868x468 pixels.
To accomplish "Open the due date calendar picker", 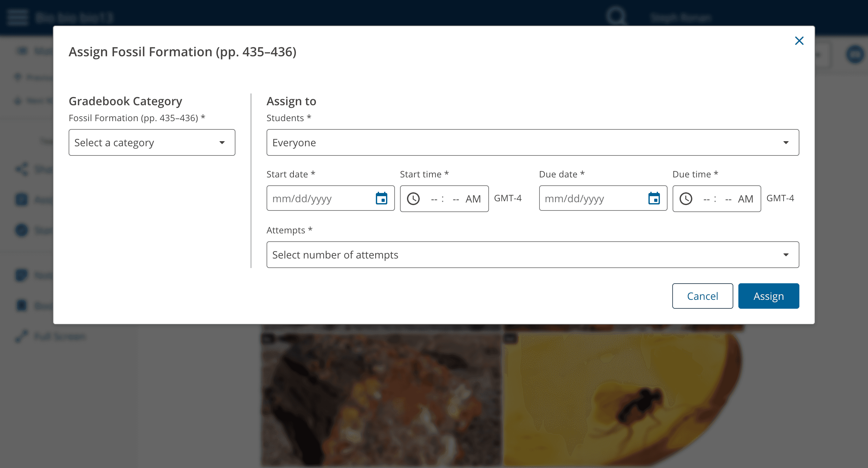I will point(654,199).
